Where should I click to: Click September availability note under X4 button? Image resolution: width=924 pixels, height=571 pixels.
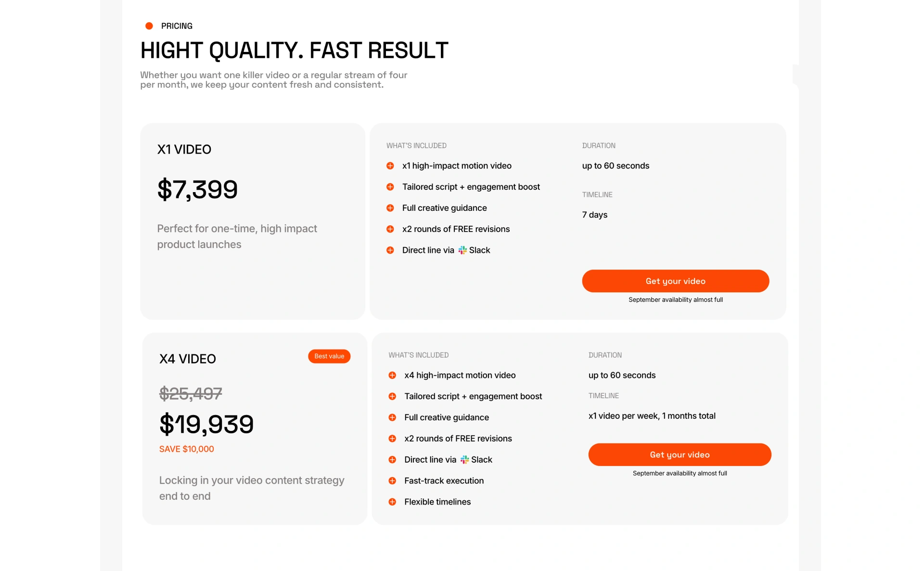point(680,473)
